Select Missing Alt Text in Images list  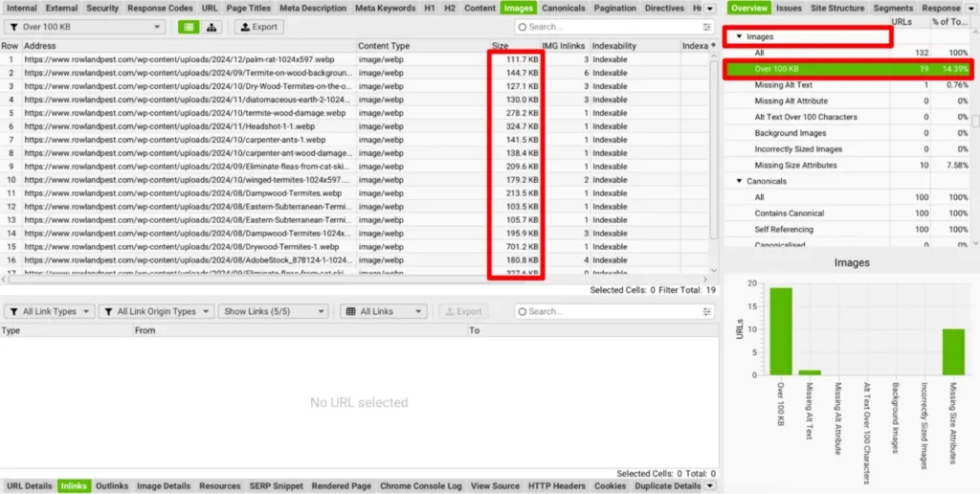tap(782, 84)
